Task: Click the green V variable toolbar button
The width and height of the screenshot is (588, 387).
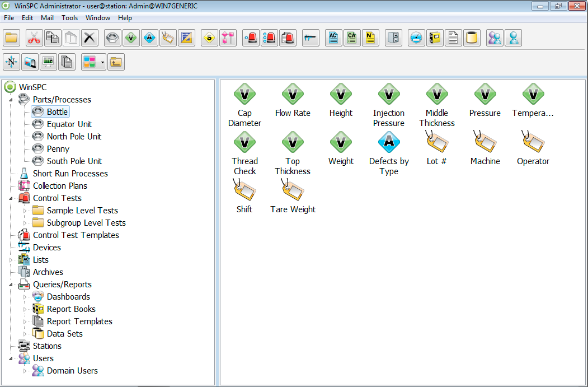Action: [131, 38]
